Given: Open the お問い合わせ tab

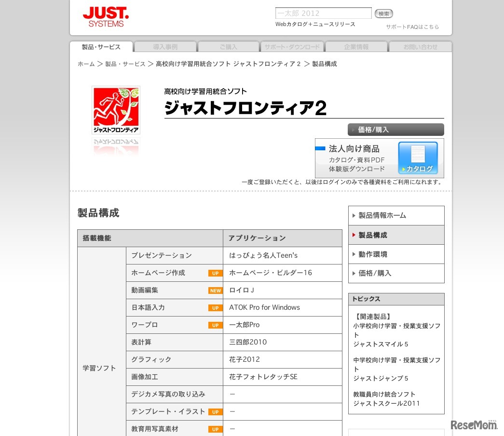Looking at the screenshot, I should 420,47.
